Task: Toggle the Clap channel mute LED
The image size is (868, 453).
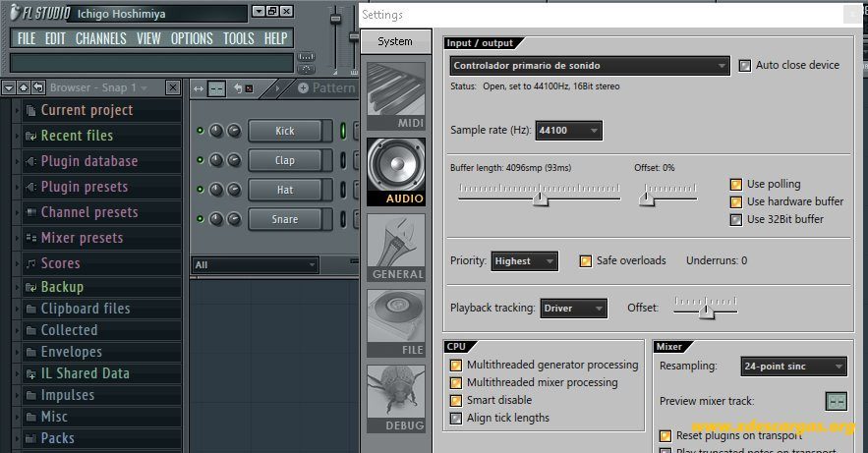Action: click(x=200, y=160)
